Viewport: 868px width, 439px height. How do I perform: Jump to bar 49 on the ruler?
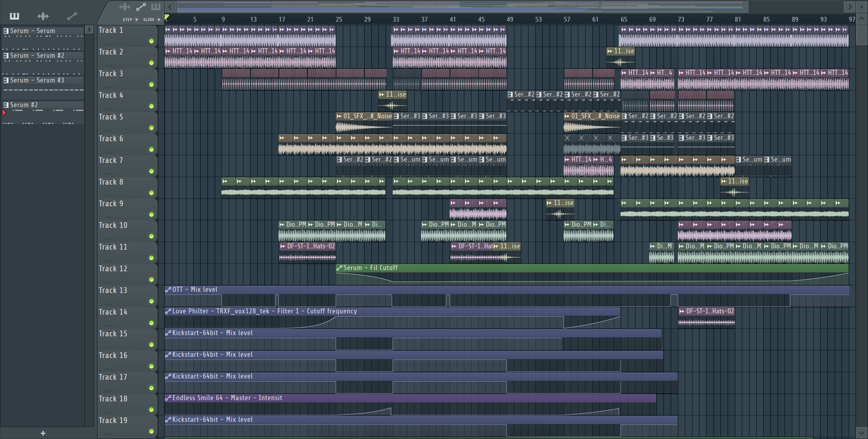(x=510, y=20)
